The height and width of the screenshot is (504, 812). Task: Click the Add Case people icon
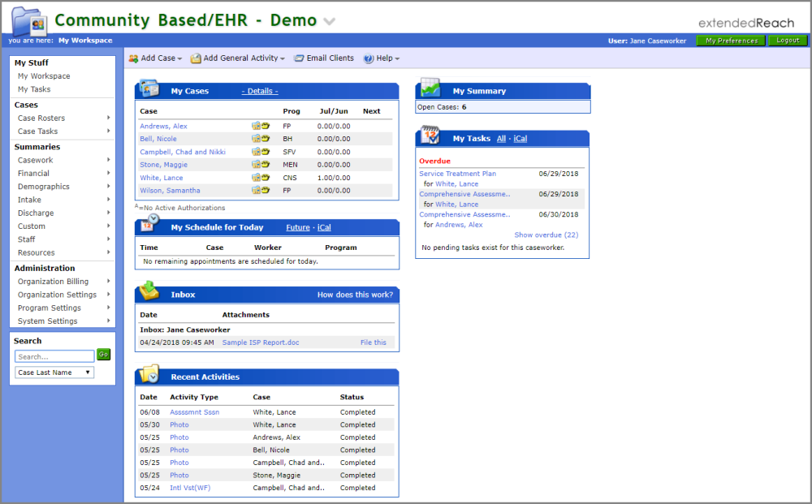point(134,58)
